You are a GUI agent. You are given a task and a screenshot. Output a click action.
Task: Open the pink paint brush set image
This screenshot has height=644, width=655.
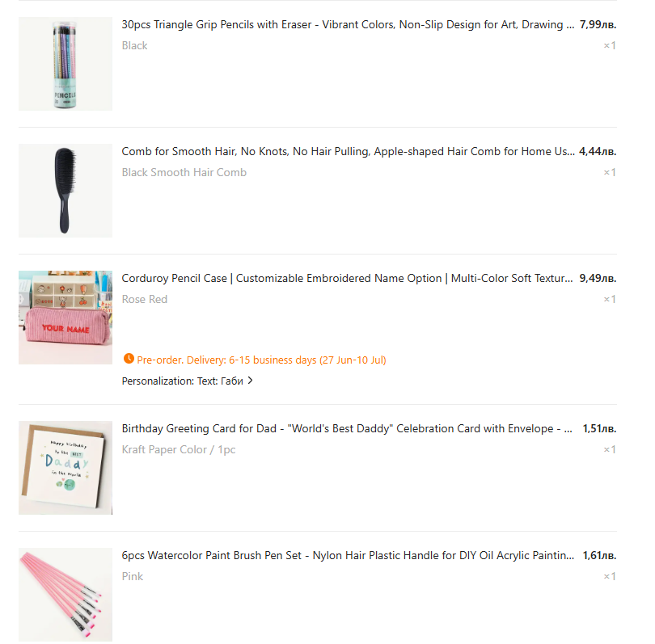point(65,595)
